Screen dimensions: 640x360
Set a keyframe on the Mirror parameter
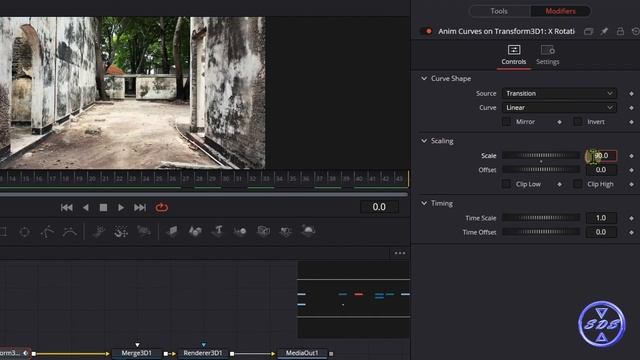[559, 122]
